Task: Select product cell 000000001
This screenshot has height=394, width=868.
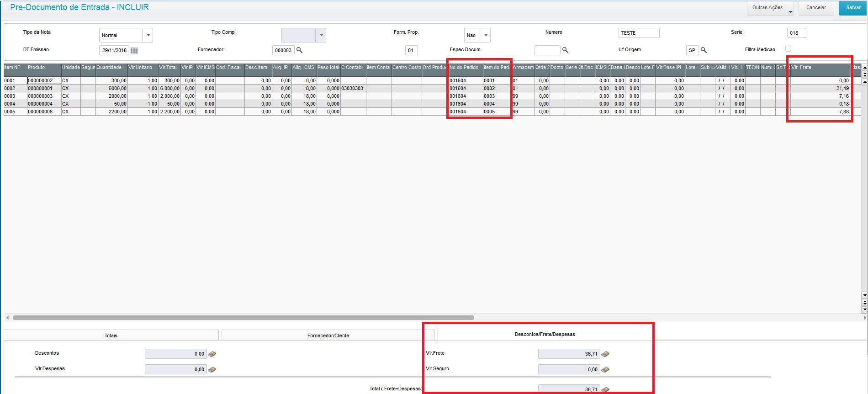Action: tap(44, 88)
